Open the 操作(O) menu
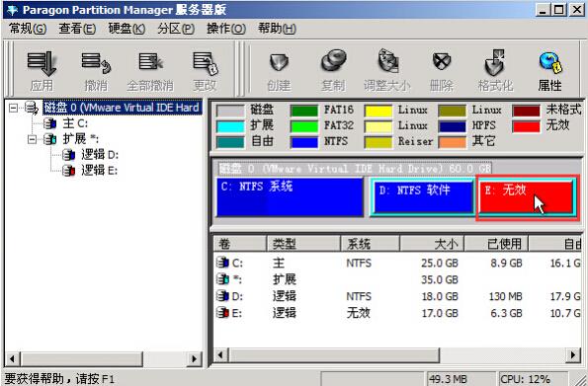This screenshot has height=386, width=588. coord(226,29)
